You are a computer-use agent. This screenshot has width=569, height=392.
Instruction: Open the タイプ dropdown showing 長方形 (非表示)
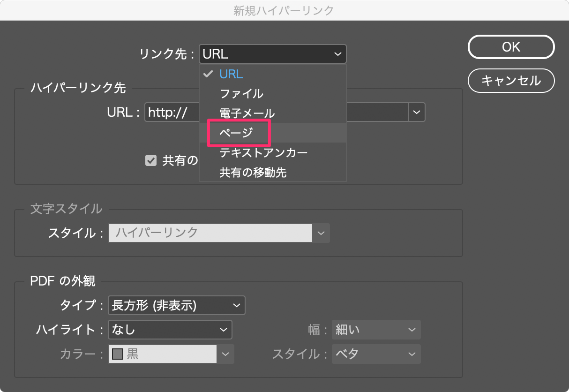(177, 305)
